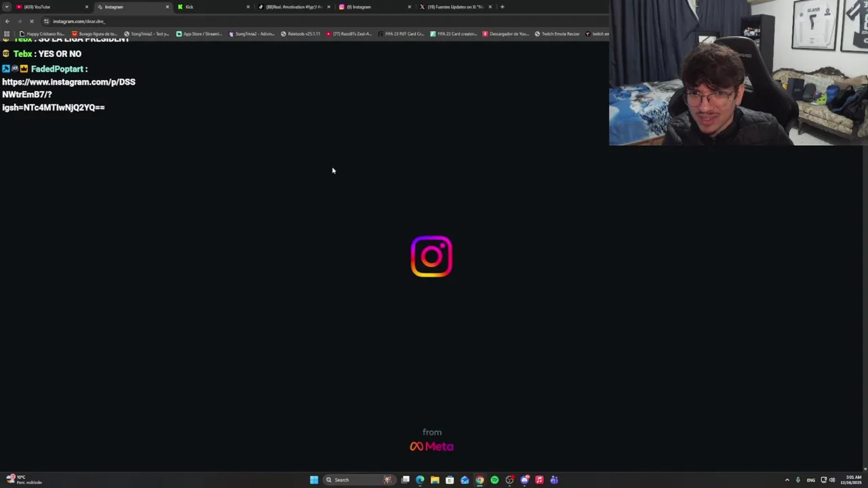Open volume control tray icon
868x488 pixels.
click(832, 480)
